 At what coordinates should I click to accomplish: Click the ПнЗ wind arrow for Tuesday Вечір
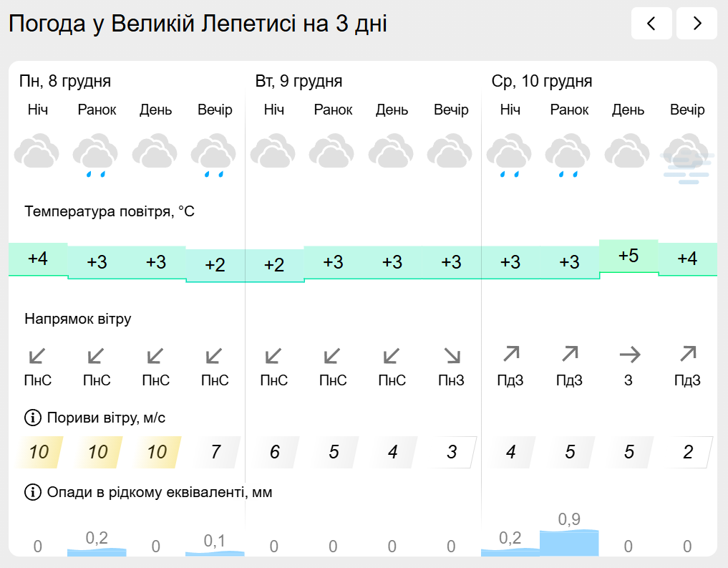451,355
